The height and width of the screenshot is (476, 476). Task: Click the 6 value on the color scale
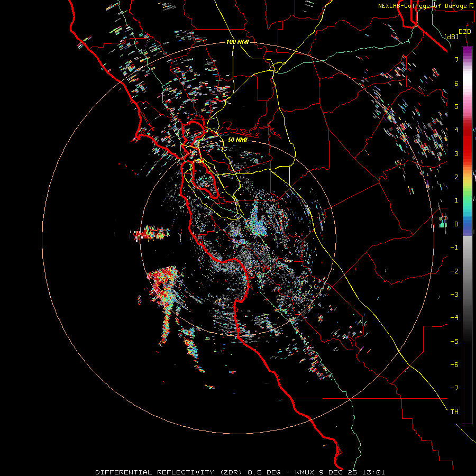point(456,83)
